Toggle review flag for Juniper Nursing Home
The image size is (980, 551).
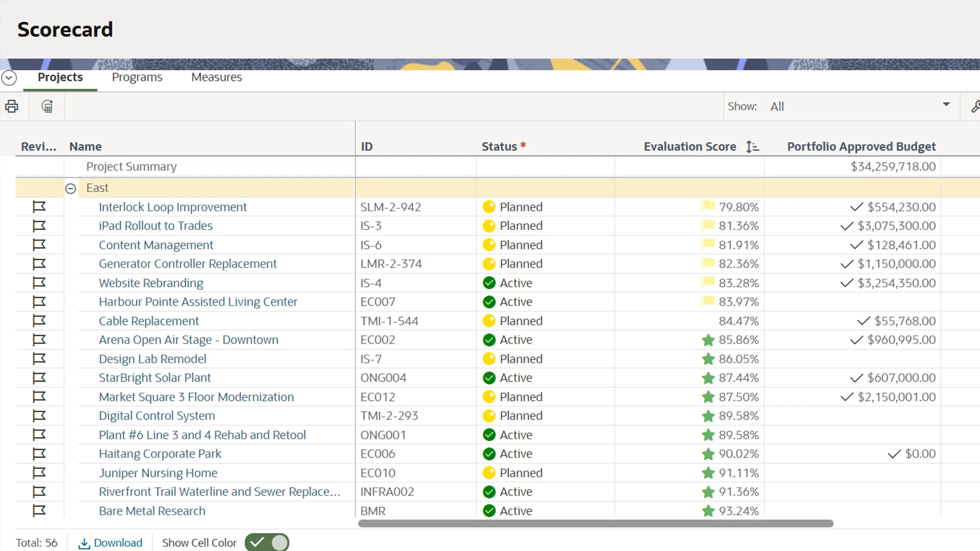(39, 473)
